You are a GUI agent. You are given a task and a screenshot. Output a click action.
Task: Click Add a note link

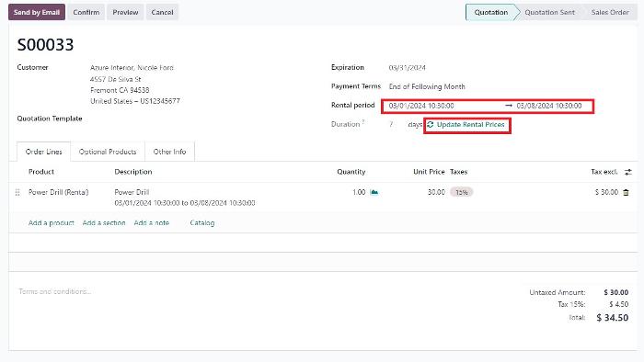click(x=152, y=223)
